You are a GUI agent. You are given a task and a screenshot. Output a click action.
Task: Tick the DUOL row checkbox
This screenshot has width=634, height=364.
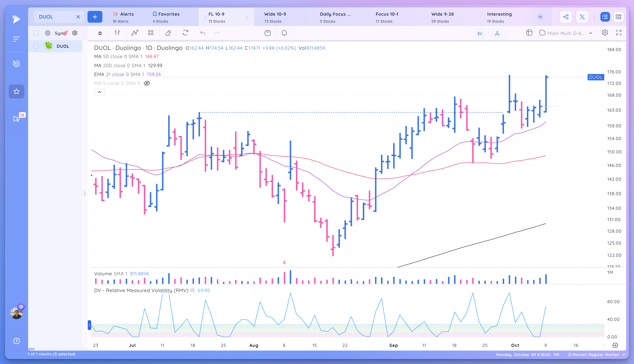[36, 46]
